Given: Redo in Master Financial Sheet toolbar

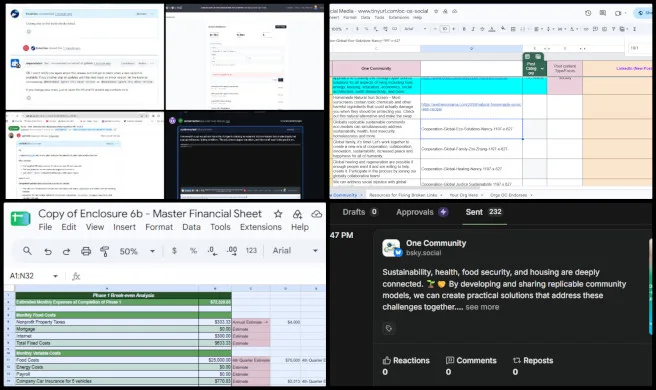Looking at the screenshot, I should (x=67, y=251).
